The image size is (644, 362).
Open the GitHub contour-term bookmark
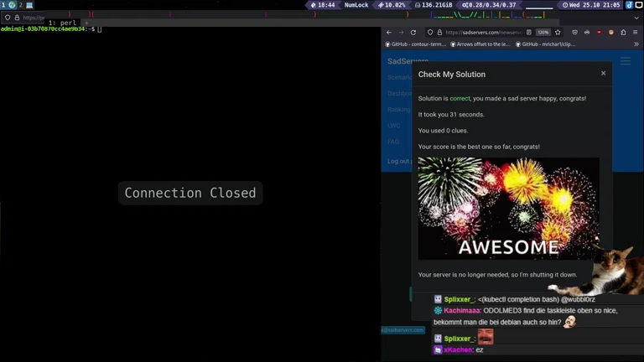(416, 44)
